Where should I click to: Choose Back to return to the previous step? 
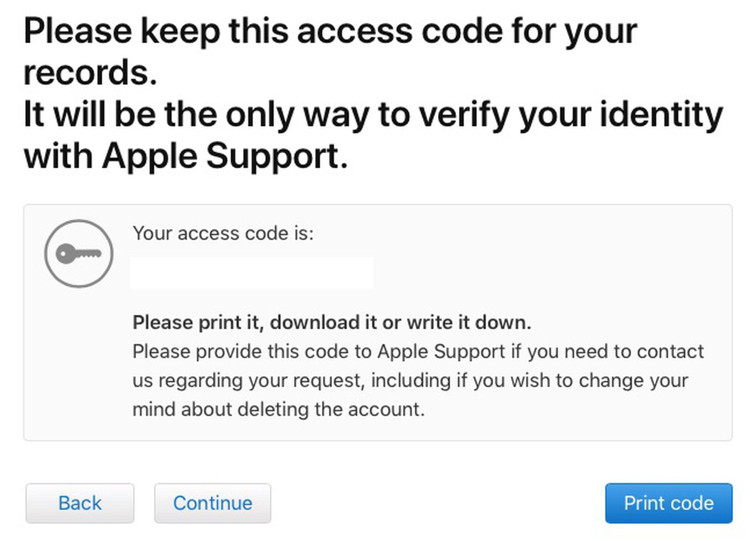pyautogui.click(x=79, y=503)
